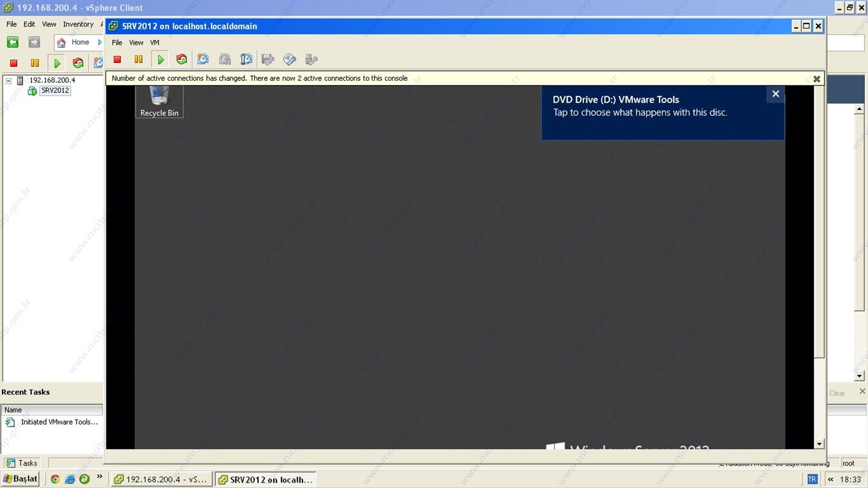
Task: Open View menu in console window
Action: click(x=136, y=43)
